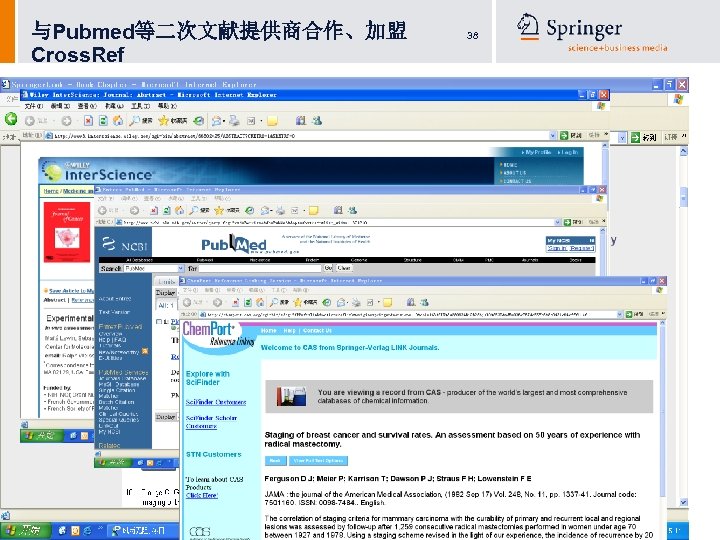Open SciFinder Scholar Customers link in ChemPort

(x=211, y=422)
